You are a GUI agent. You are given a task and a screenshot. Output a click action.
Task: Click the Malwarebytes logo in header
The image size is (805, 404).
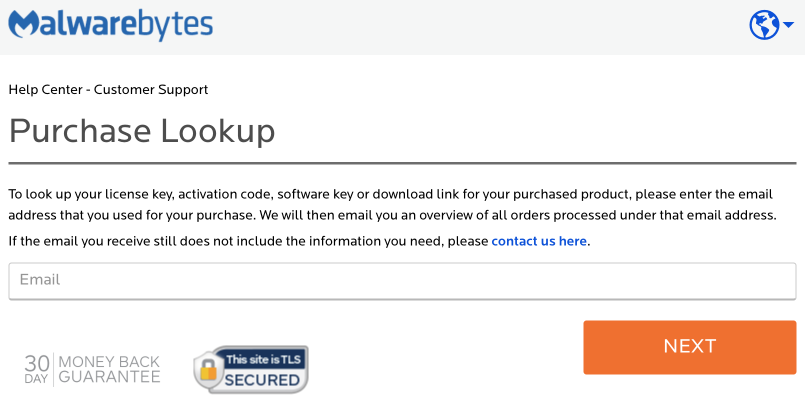click(110, 24)
